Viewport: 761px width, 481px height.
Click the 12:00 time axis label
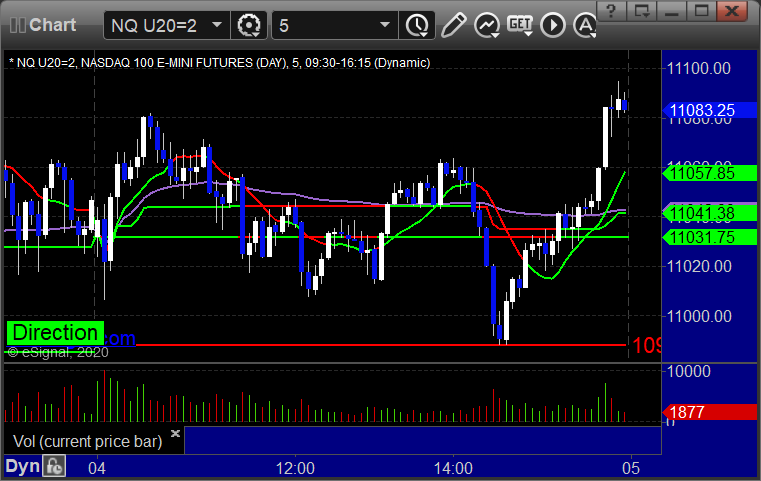point(295,468)
